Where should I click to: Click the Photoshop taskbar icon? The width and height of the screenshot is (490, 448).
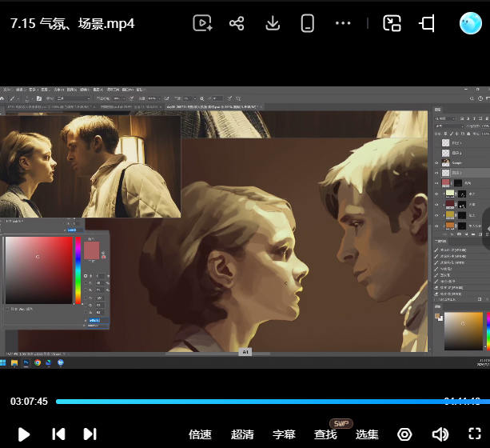click(x=26, y=362)
